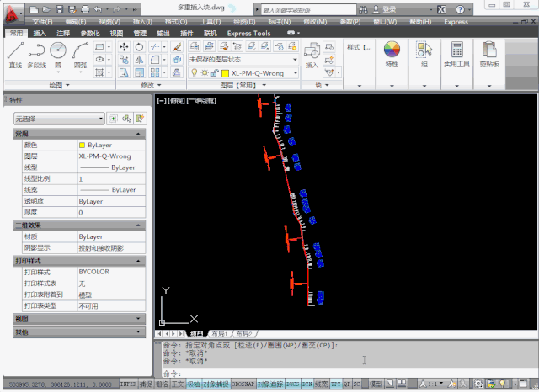This screenshot has width=539, height=392.
Task: Toggle Ortho mode (正交) in status bar
Action: click(178, 384)
